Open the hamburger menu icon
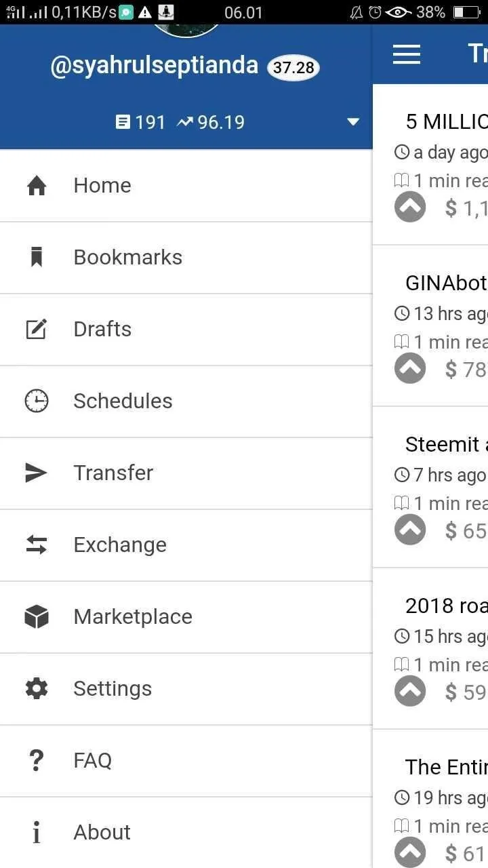The height and width of the screenshot is (868, 488). point(407,54)
